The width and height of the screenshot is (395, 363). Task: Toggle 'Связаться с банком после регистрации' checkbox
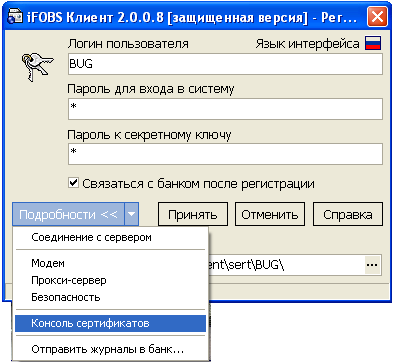pos(73,183)
